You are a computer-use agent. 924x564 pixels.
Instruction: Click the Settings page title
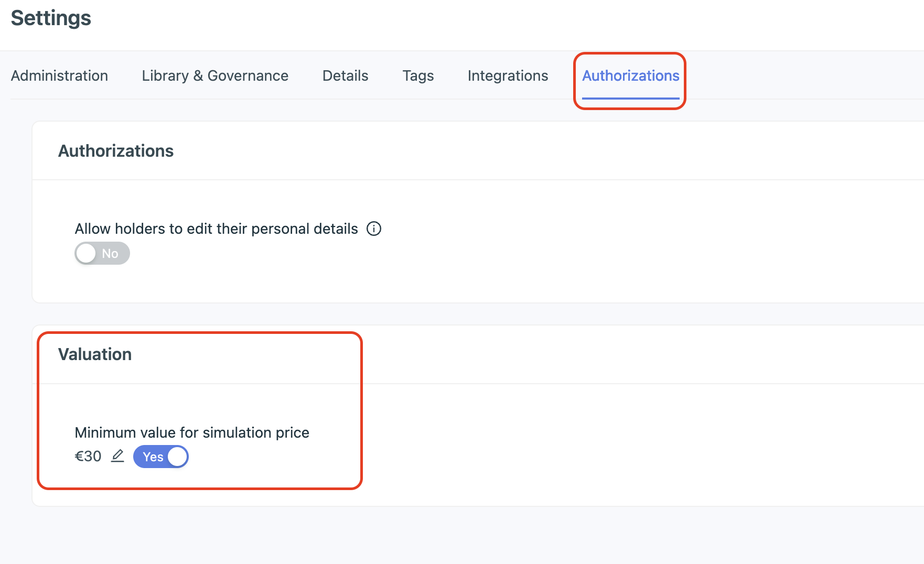[51, 18]
